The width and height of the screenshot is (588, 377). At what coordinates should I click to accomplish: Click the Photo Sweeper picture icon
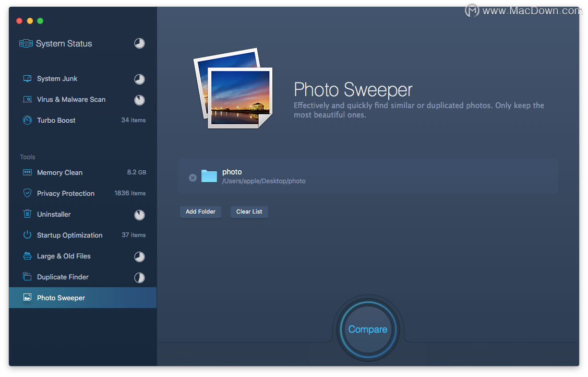click(x=27, y=298)
